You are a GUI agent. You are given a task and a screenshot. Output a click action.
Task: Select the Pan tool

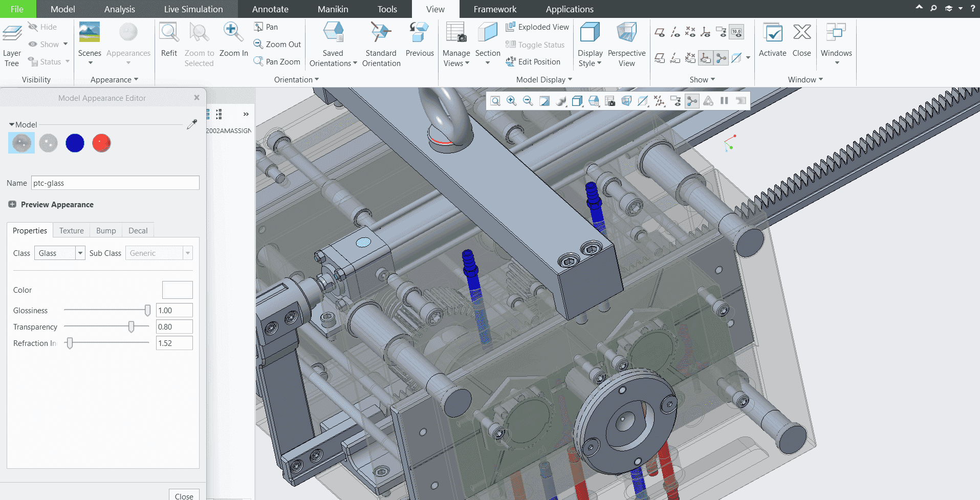click(266, 27)
